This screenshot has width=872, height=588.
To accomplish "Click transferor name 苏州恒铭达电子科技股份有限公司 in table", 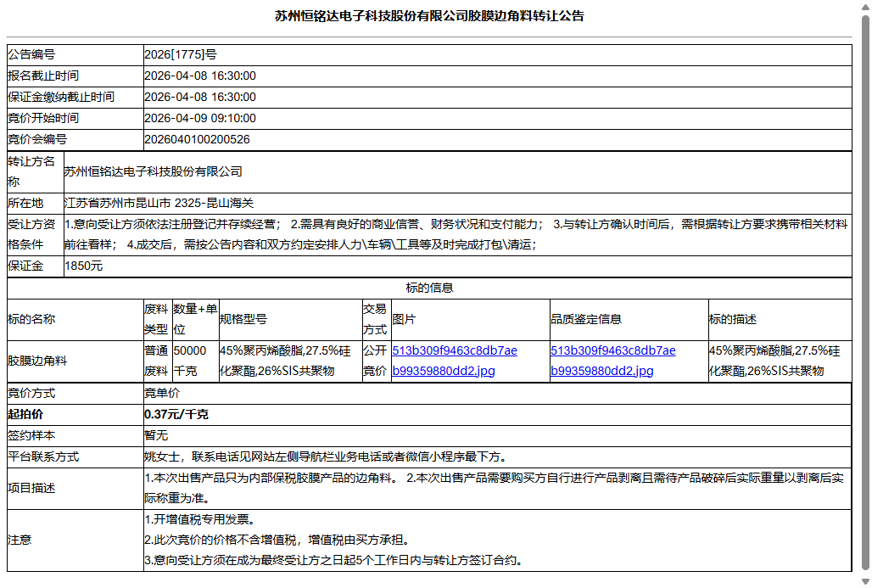I will pos(154,171).
